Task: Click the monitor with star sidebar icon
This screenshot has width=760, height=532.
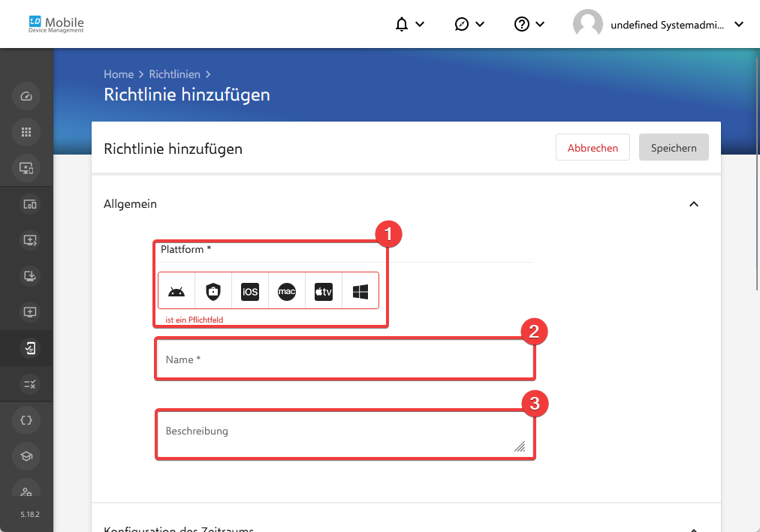Action: (26, 168)
